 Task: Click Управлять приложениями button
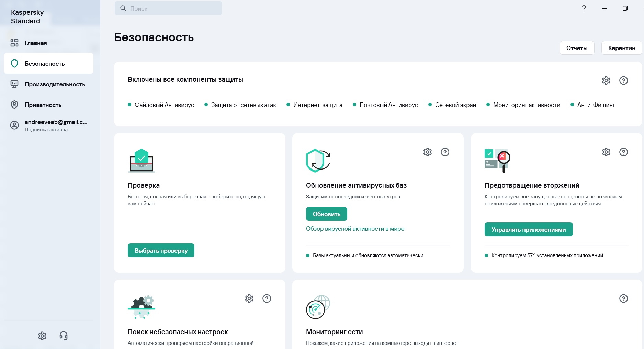coord(528,229)
